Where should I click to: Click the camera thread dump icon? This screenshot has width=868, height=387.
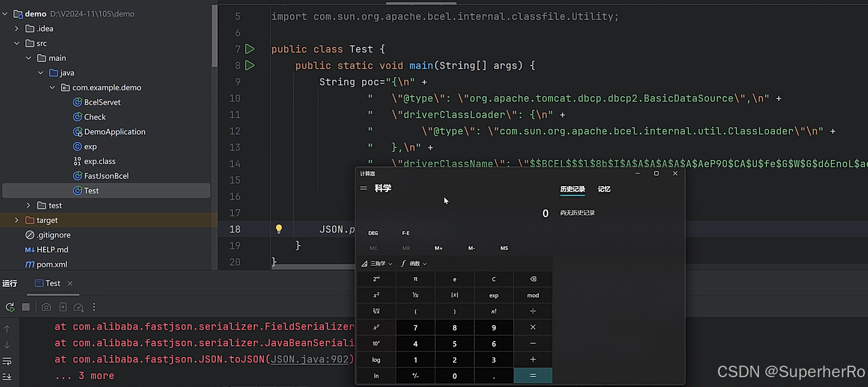[x=46, y=307]
